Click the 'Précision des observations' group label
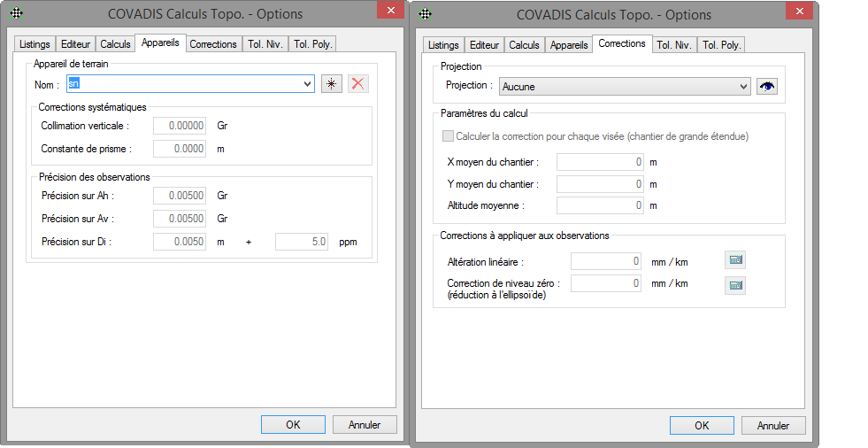Viewport: 868px width, 448px height. pos(94,177)
